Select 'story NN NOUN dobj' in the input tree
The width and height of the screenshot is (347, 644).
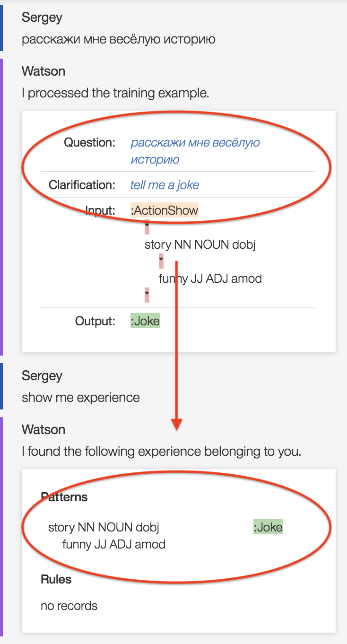(200, 244)
